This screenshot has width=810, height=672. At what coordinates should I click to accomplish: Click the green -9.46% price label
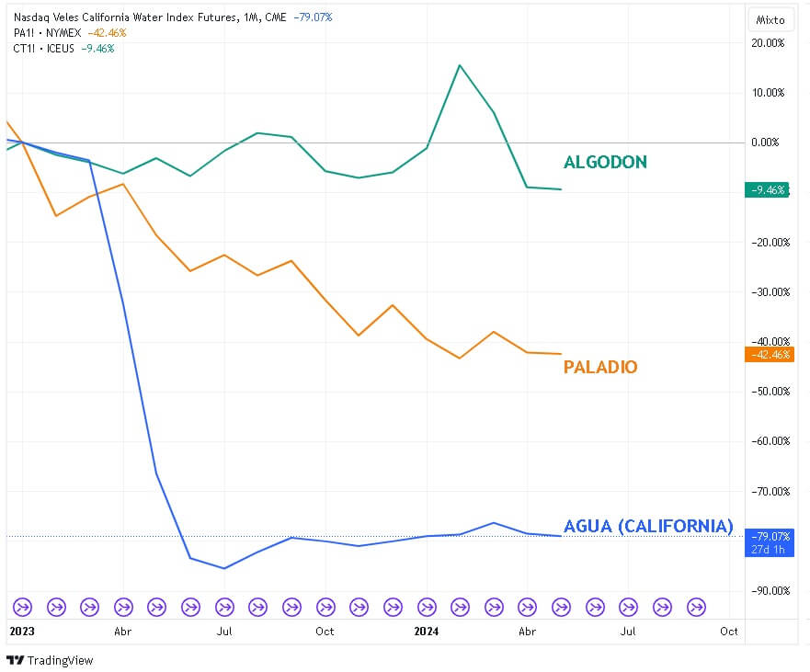click(769, 190)
